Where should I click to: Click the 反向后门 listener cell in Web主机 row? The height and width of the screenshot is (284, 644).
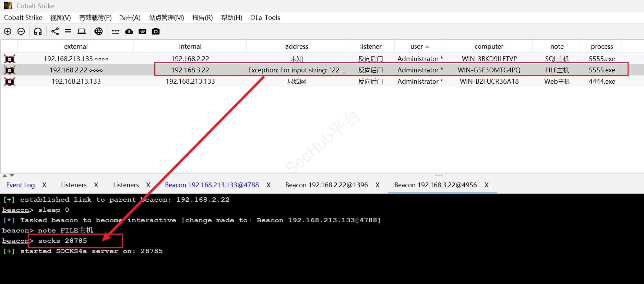click(x=371, y=81)
